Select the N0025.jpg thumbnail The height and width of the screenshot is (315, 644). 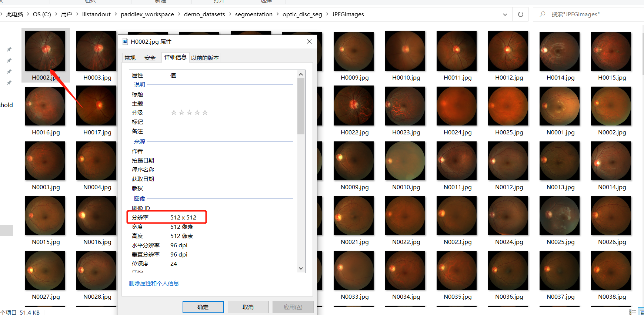coord(560,216)
